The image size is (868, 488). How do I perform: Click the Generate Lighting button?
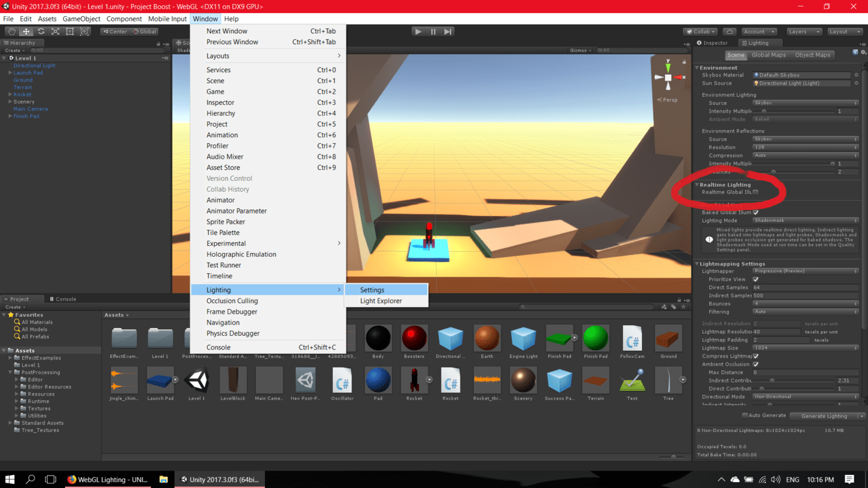coord(822,416)
